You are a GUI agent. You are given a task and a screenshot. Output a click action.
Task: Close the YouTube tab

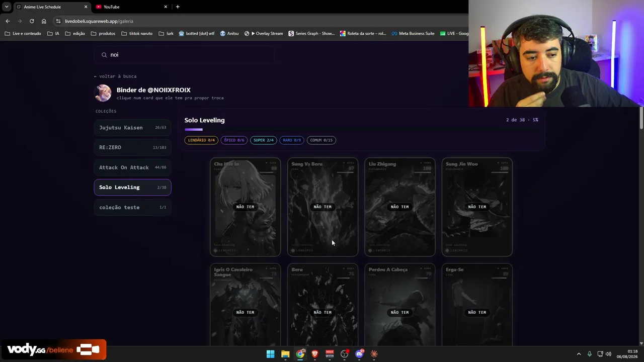pyautogui.click(x=166, y=7)
